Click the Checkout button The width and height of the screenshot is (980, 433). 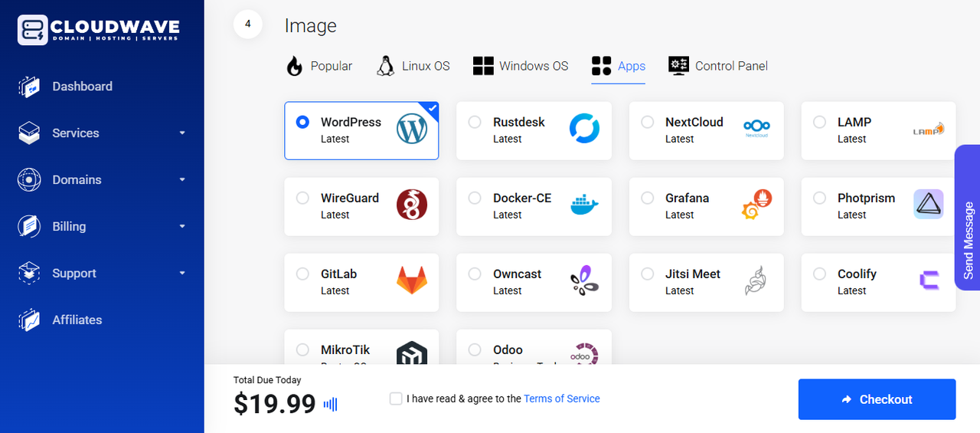click(877, 399)
